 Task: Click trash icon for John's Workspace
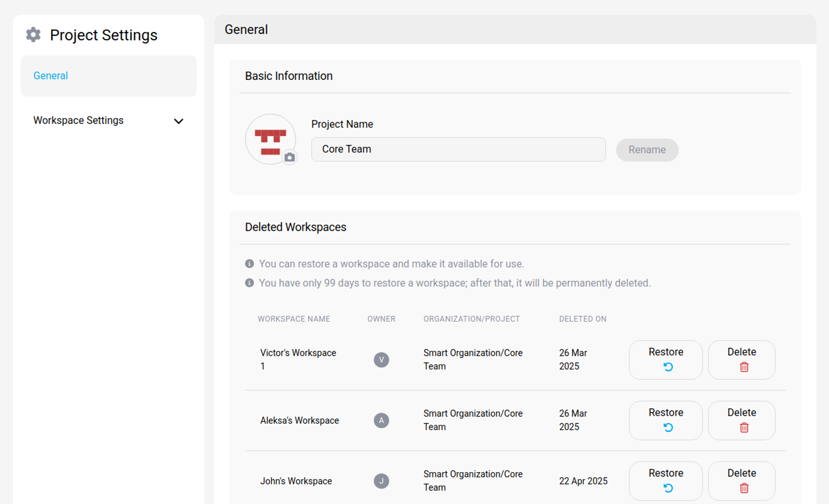tap(744, 488)
